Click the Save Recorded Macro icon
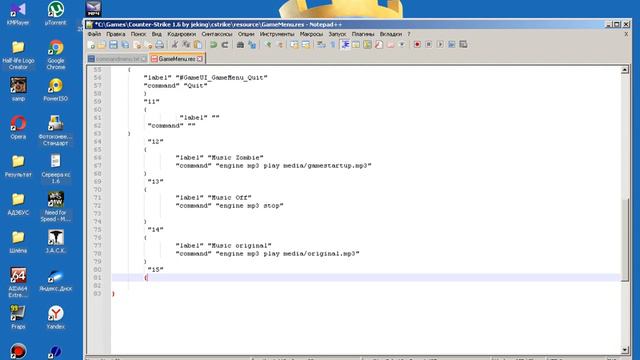This screenshot has width=640, height=360. 463,45
